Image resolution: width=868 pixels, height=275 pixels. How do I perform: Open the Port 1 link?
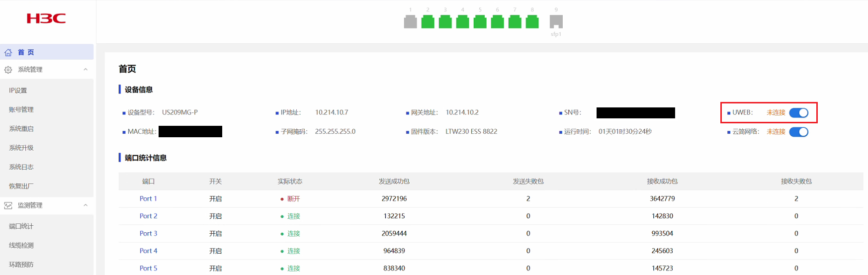pyautogui.click(x=148, y=199)
